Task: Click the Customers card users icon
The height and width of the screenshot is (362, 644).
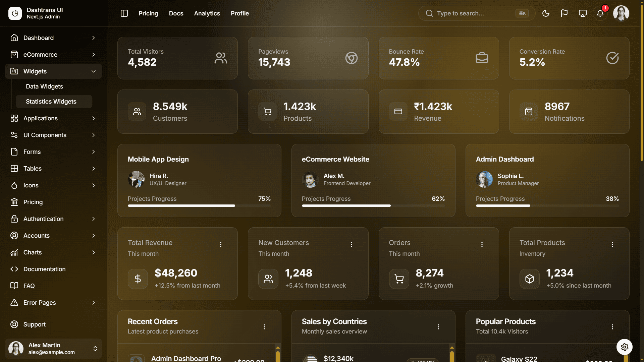Action: 137,111
